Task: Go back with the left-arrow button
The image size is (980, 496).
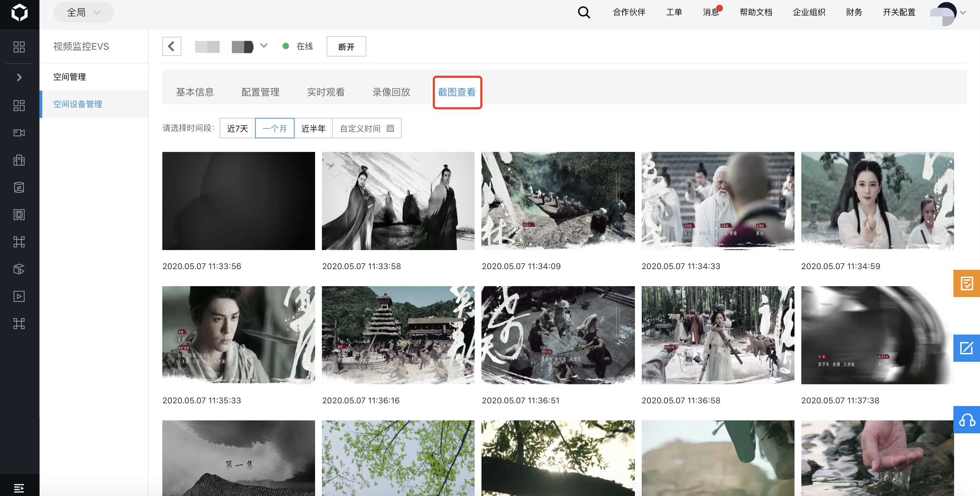Action: 172,46
